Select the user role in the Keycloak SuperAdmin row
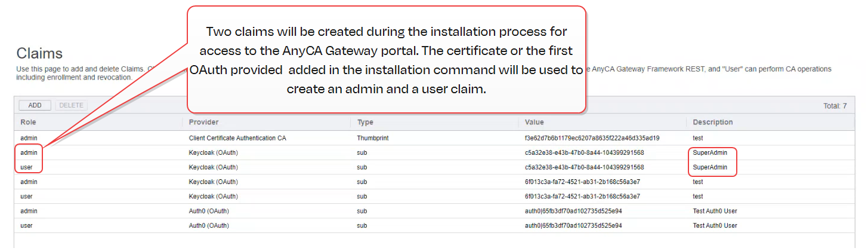Viewport: 868px width, 251px height. (27, 167)
